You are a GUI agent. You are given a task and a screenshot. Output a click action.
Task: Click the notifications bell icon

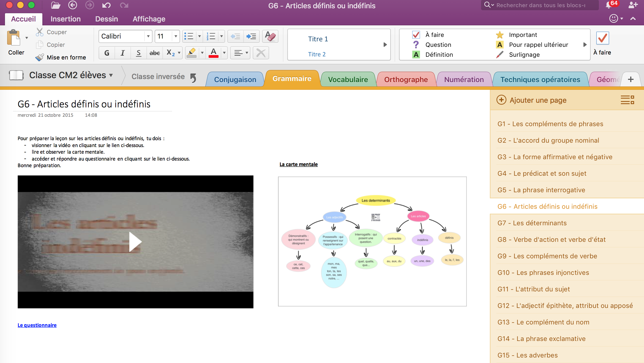point(608,5)
